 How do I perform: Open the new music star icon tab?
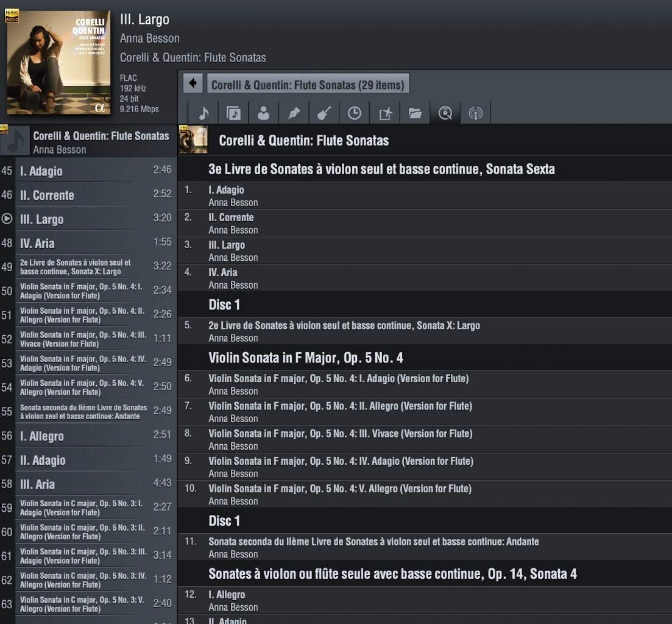[385, 113]
